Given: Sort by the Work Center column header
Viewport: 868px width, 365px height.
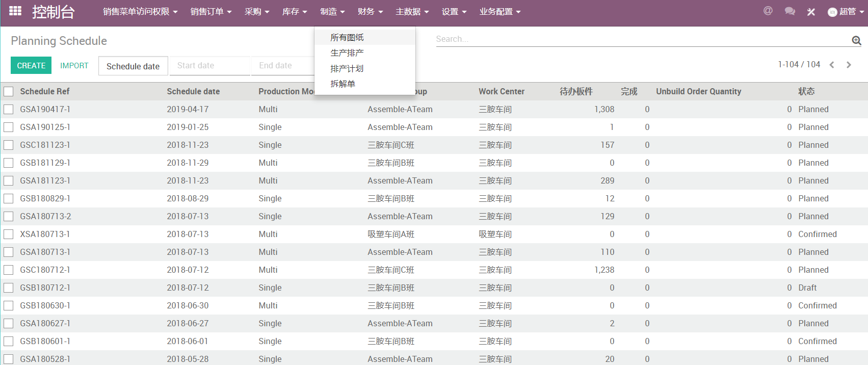Looking at the screenshot, I should tap(501, 91).
